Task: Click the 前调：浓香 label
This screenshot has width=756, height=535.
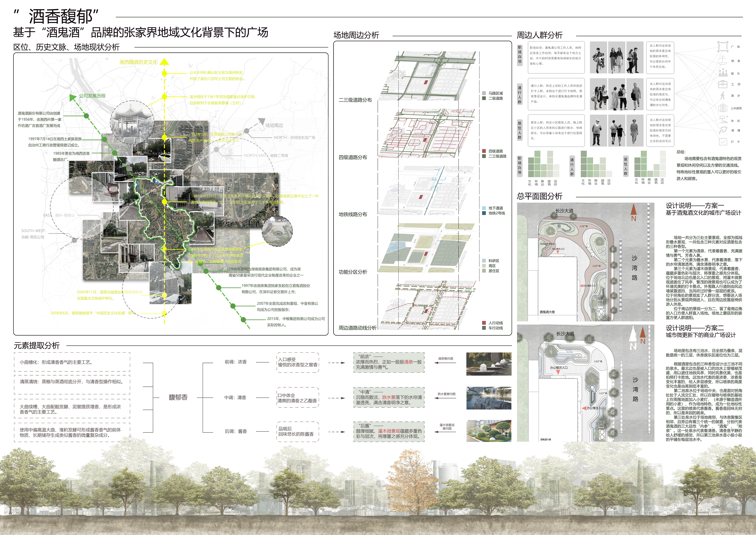Action: 236,362
